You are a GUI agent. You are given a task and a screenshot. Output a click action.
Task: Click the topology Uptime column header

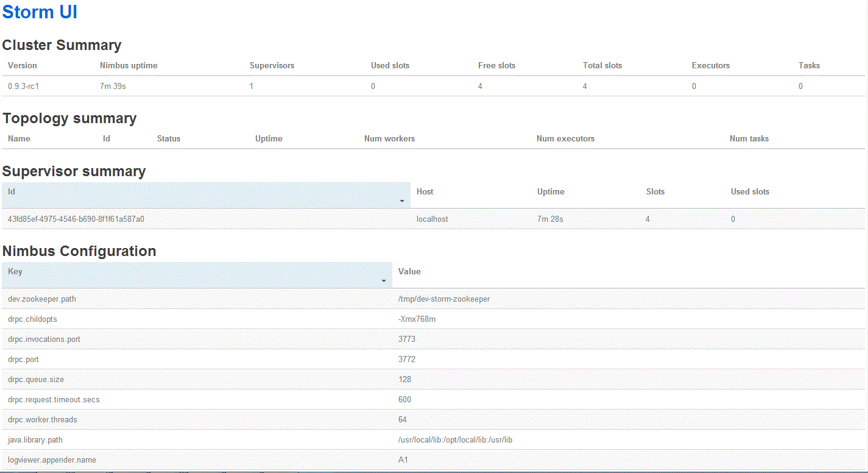point(269,138)
